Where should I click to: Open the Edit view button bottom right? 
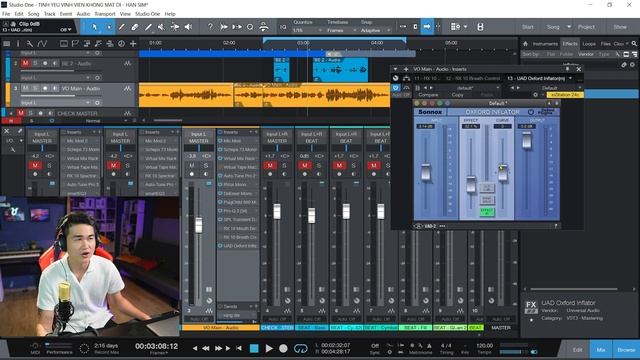click(578, 350)
